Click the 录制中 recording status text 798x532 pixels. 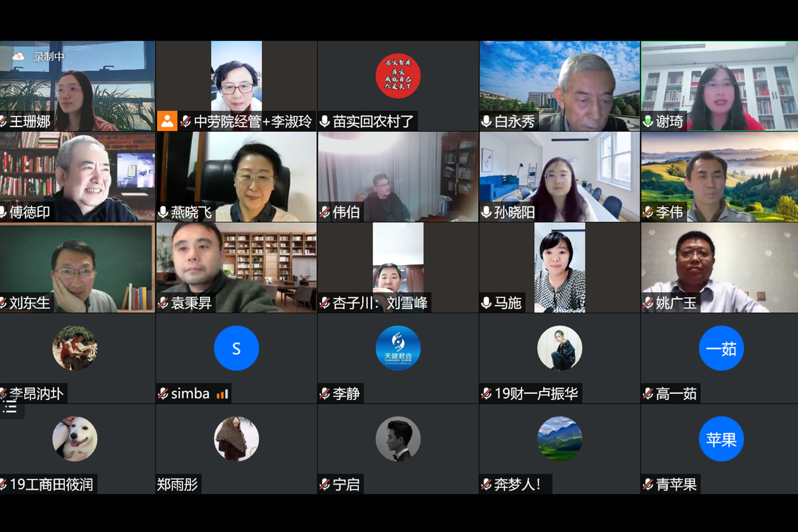tap(49, 57)
